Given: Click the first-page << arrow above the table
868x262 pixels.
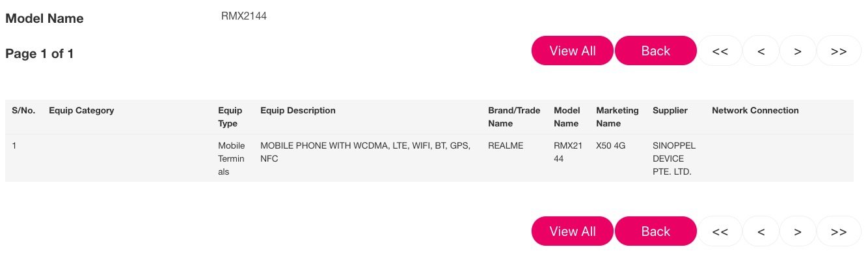Looking at the screenshot, I should click(x=720, y=51).
